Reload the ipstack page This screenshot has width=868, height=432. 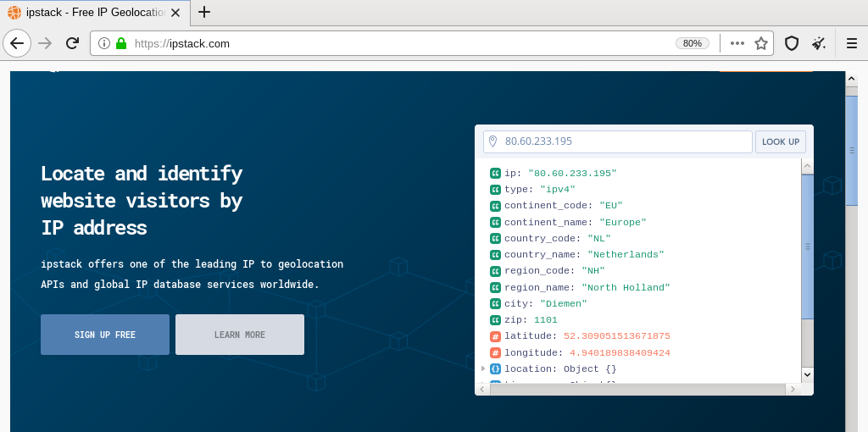point(73,43)
